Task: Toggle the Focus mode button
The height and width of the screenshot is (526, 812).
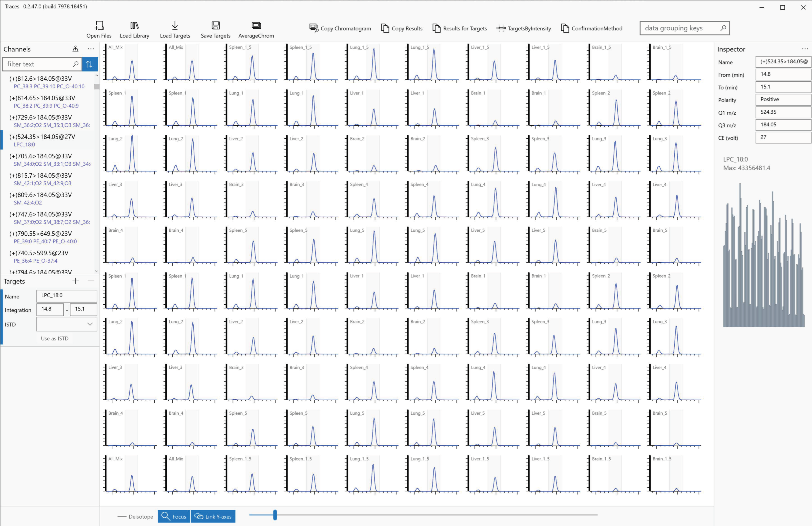Action: (174, 516)
